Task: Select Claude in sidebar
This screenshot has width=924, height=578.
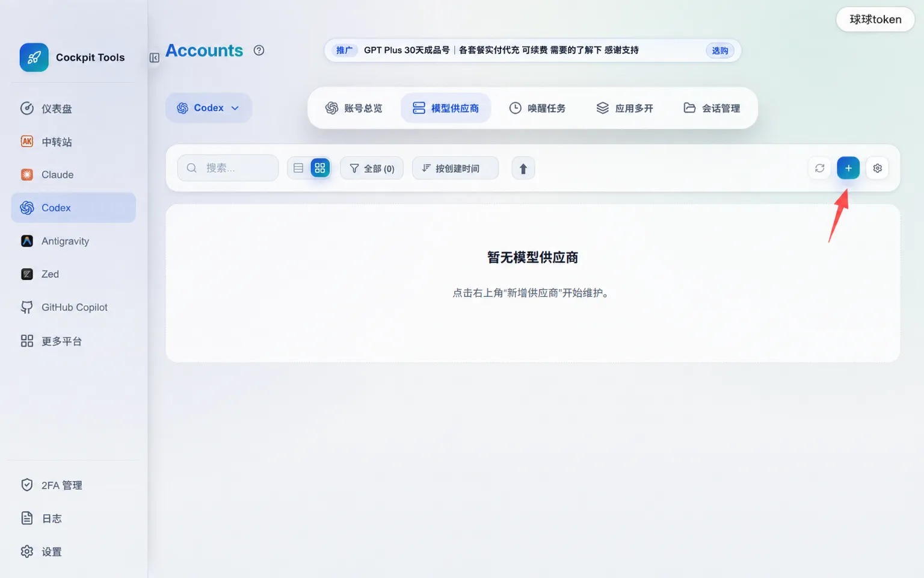Action: (73, 175)
